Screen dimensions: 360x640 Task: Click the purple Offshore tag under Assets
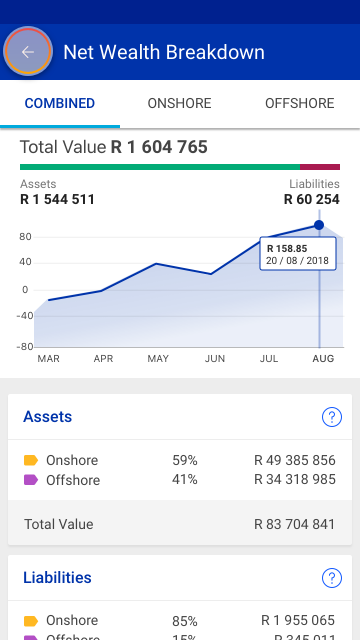31,480
